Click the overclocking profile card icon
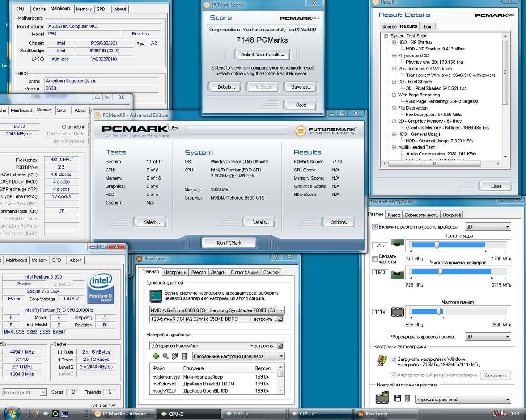 coord(382,397)
